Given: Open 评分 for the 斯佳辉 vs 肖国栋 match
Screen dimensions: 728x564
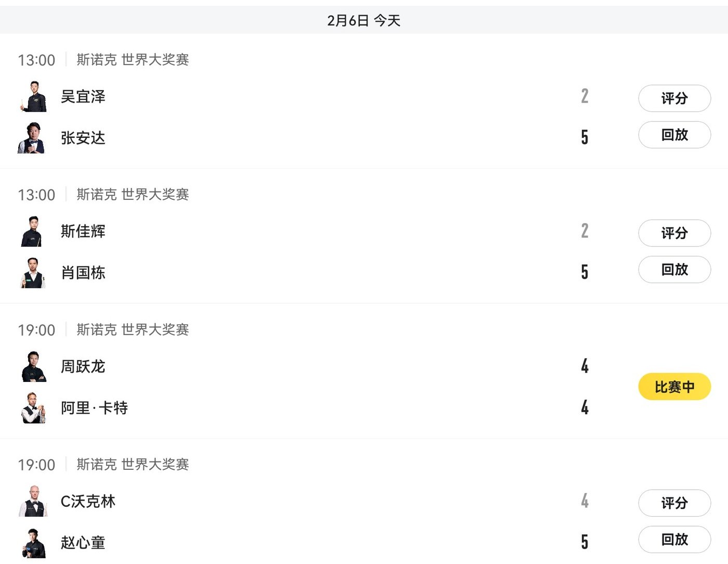Looking at the screenshot, I should click(674, 233).
